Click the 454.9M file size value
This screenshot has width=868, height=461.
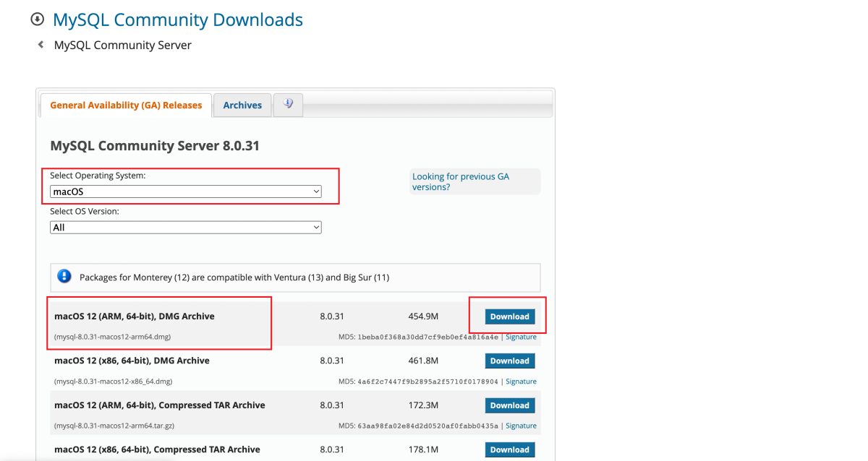[423, 316]
